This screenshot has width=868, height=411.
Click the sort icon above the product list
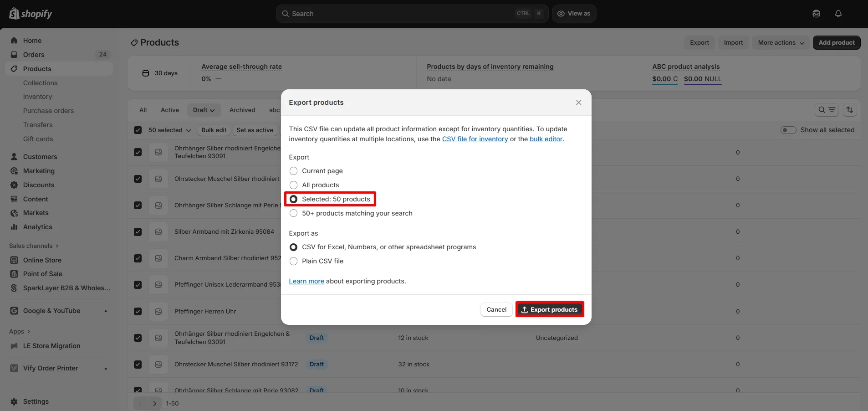click(850, 109)
